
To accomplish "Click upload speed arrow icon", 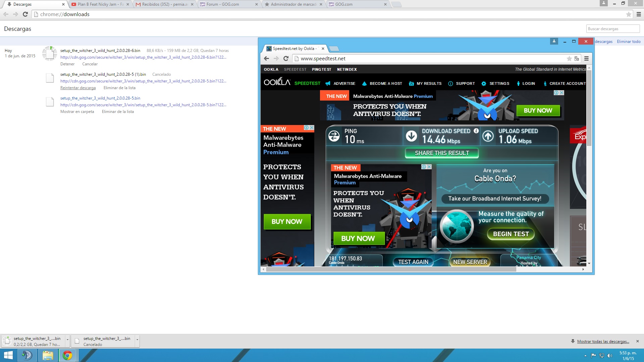I will point(488,136).
